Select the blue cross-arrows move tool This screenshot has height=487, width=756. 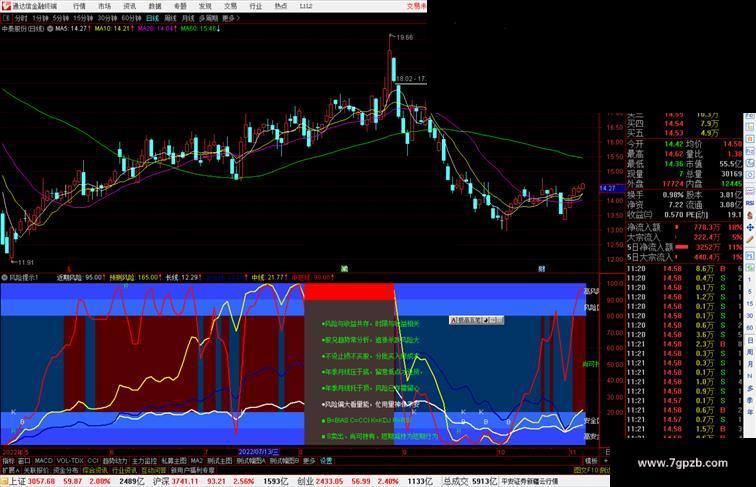coord(750,227)
